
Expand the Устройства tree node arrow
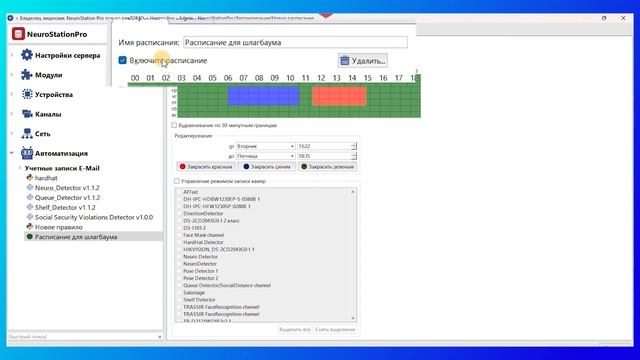12,94
